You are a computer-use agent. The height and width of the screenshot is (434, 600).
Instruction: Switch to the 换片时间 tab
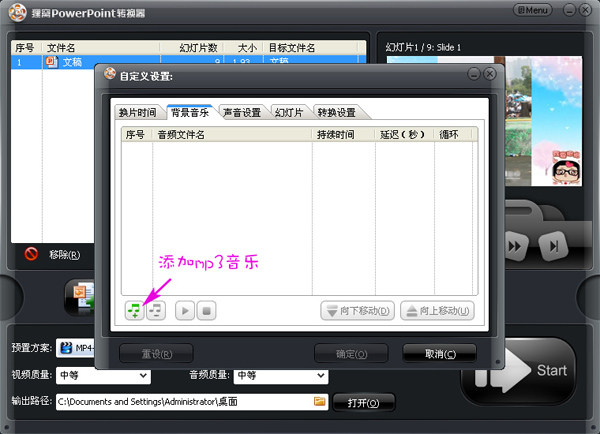tap(137, 113)
